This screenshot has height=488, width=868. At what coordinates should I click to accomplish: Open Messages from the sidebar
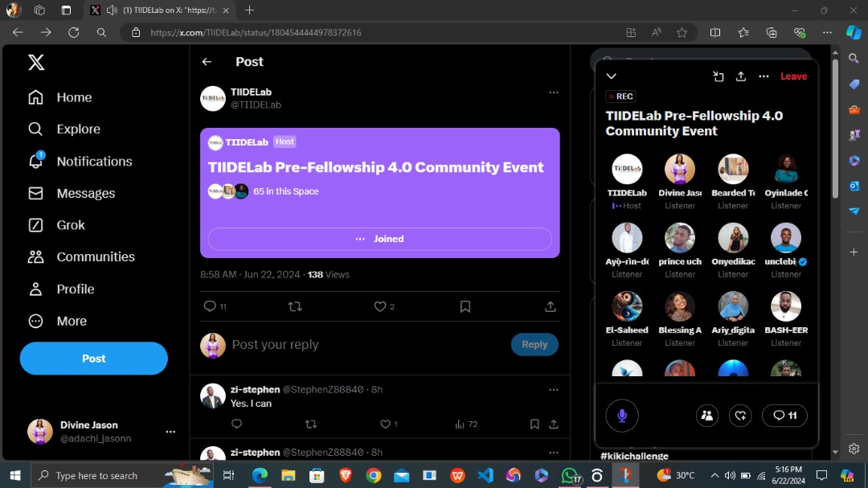[x=85, y=193]
